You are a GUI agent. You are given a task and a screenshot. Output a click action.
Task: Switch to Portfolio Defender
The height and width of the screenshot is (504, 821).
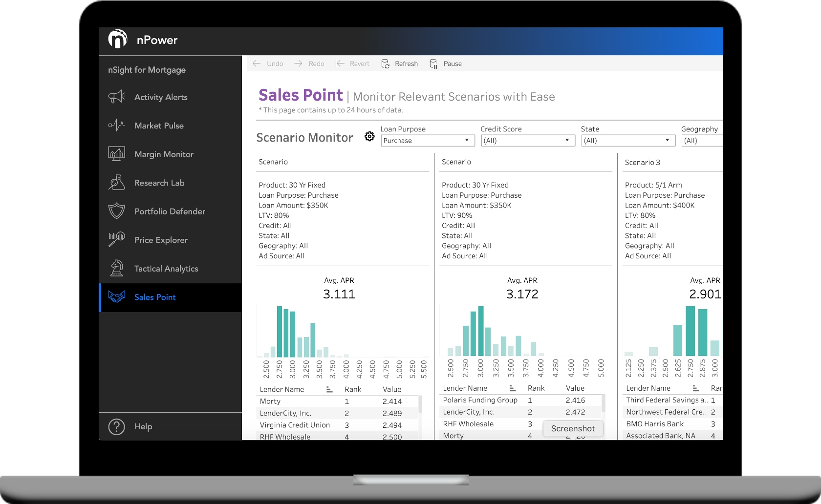(x=170, y=211)
